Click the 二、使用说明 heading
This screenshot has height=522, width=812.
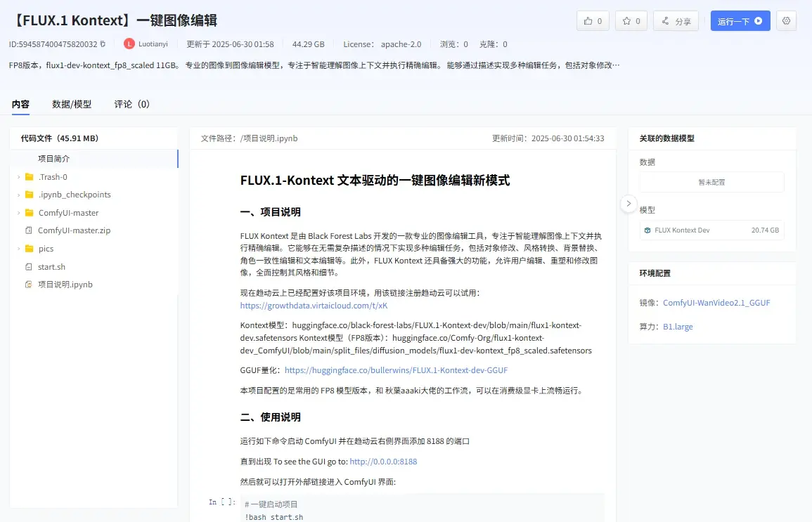click(x=271, y=417)
